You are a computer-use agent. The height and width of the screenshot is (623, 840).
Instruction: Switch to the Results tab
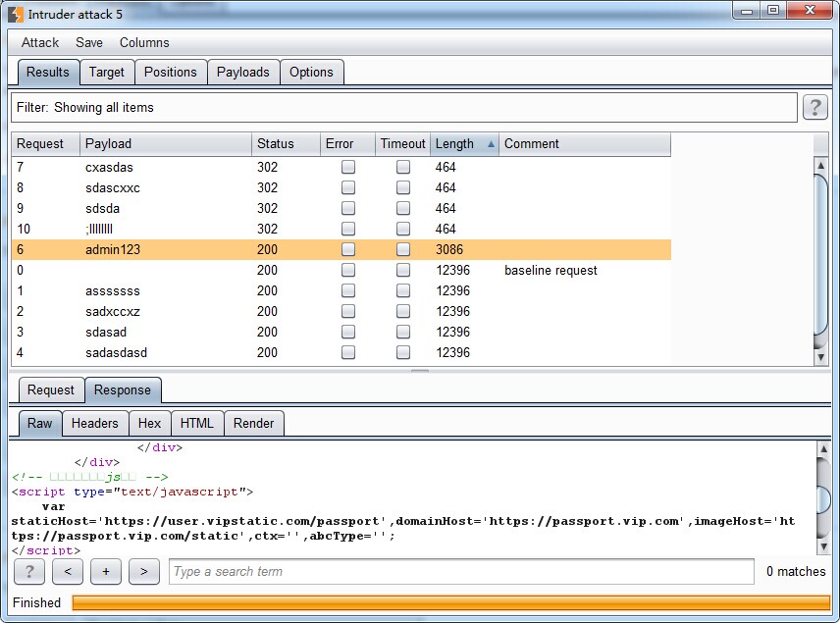[x=48, y=72]
